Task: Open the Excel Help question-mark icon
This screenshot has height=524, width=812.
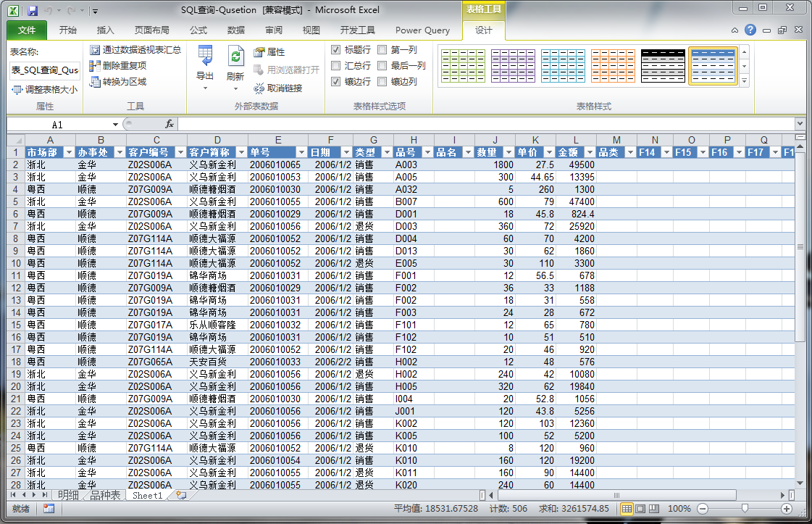Action: (x=750, y=30)
